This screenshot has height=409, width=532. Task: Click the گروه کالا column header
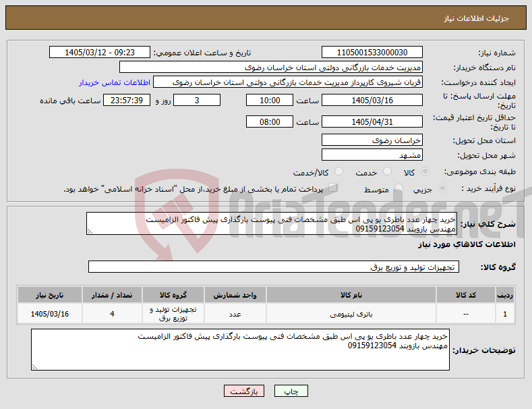click(173, 295)
